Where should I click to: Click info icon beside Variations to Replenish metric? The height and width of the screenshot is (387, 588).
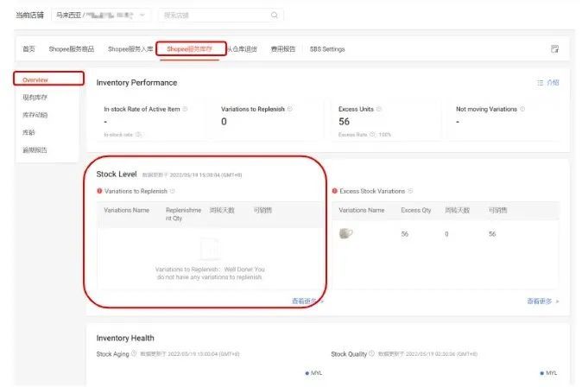point(290,109)
